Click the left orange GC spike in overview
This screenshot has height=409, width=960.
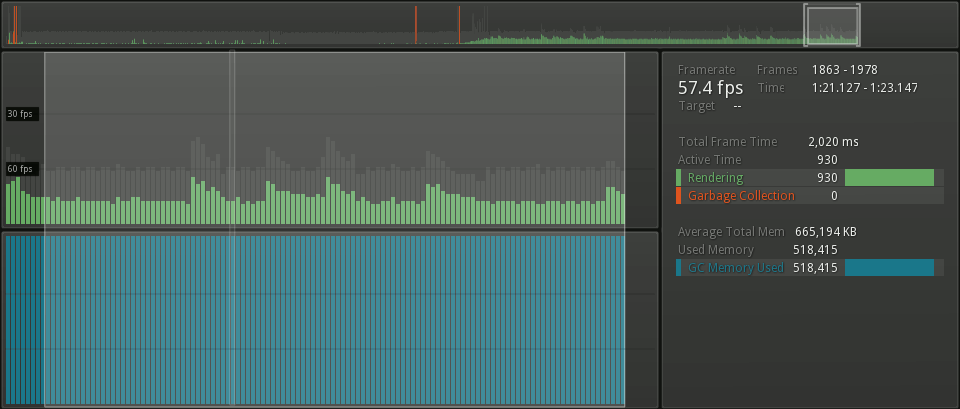point(15,25)
